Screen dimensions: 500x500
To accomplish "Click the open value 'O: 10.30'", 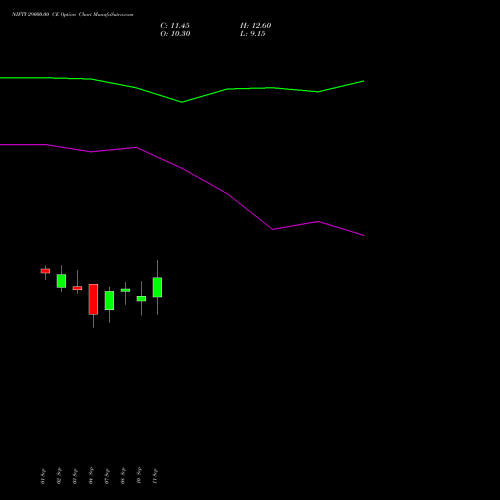I will tap(175, 34).
